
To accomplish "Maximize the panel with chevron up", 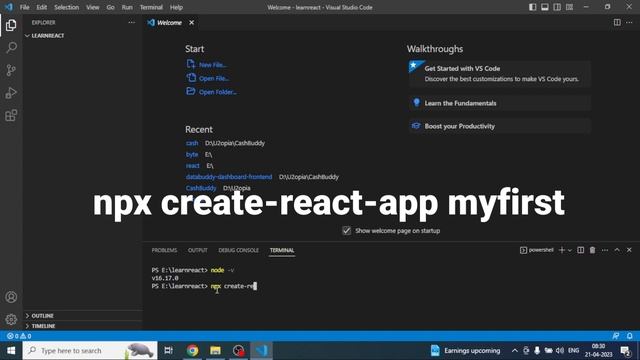I will pos(617,250).
